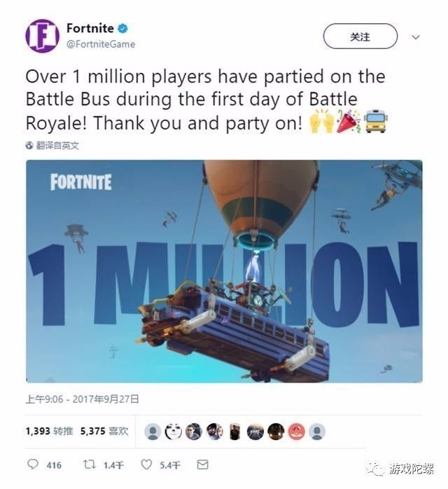Click the reply speech bubble icon

(33, 464)
